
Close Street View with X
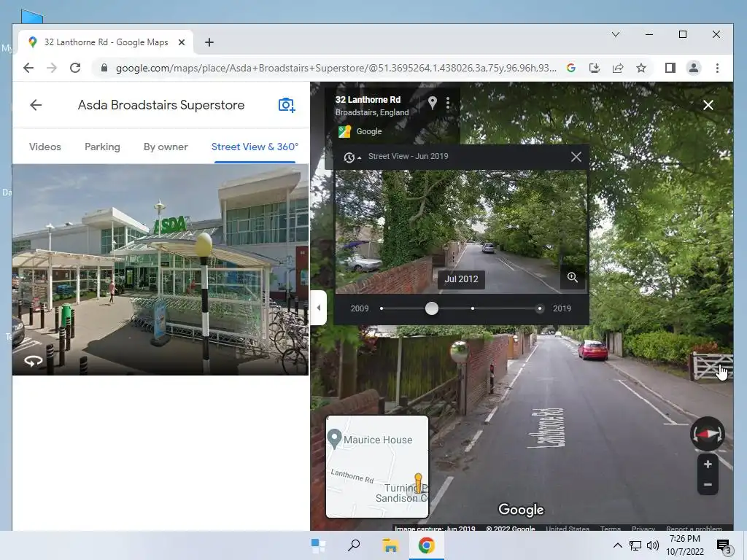(708, 105)
